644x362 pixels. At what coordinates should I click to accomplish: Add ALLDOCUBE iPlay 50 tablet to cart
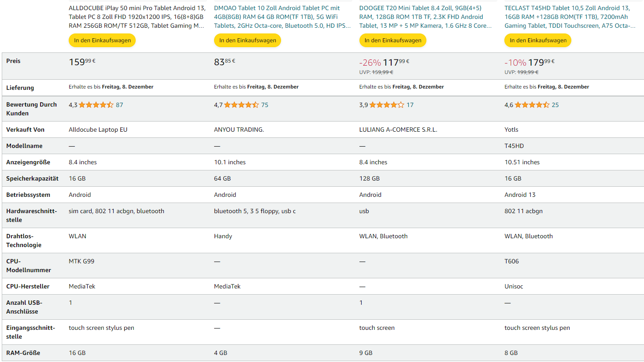pos(102,41)
